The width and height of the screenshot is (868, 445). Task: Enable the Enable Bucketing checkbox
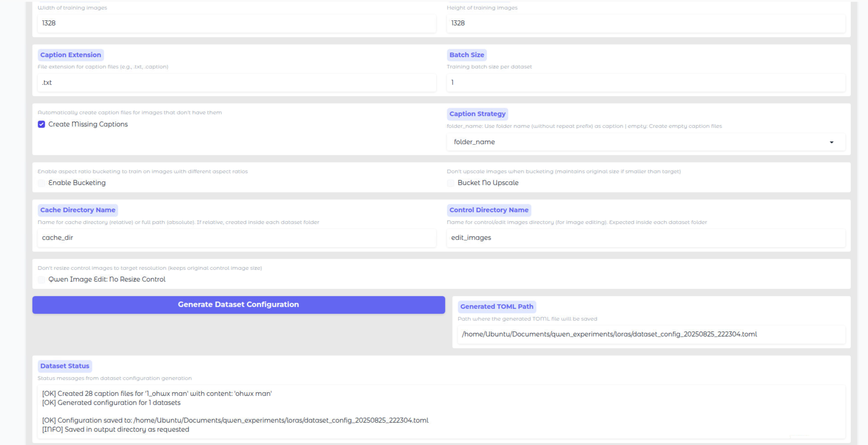coord(41,183)
